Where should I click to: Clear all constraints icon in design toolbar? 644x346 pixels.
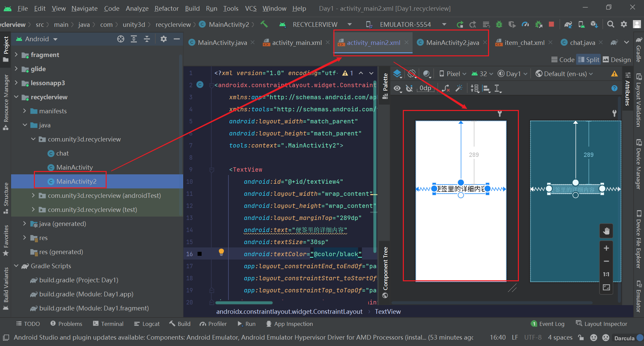click(445, 88)
